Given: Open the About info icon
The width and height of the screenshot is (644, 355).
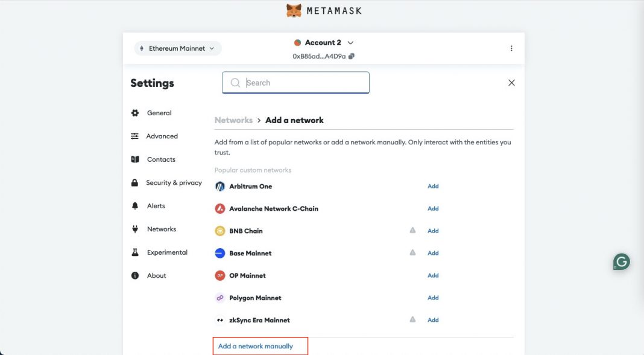Looking at the screenshot, I should click(x=134, y=275).
